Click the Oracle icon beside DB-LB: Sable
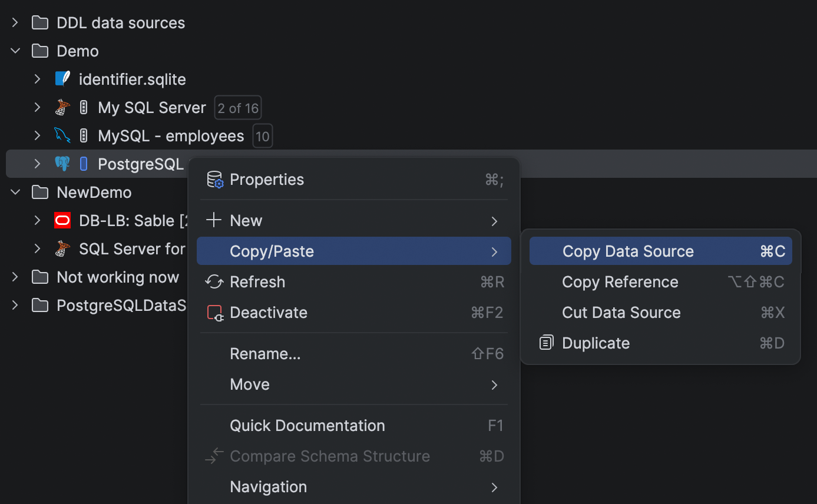Screen dimensions: 817x504 click(x=62, y=221)
